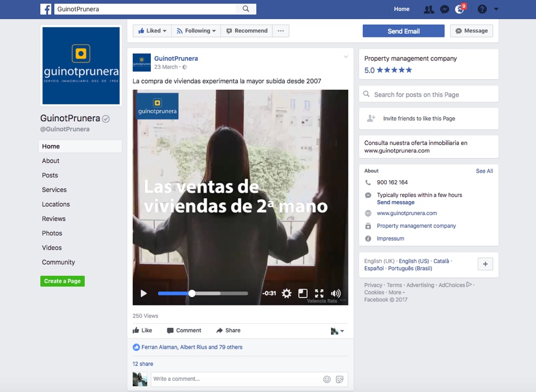Click the video progress slider handle
This screenshot has width=536, height=392.
coord(192,293)
